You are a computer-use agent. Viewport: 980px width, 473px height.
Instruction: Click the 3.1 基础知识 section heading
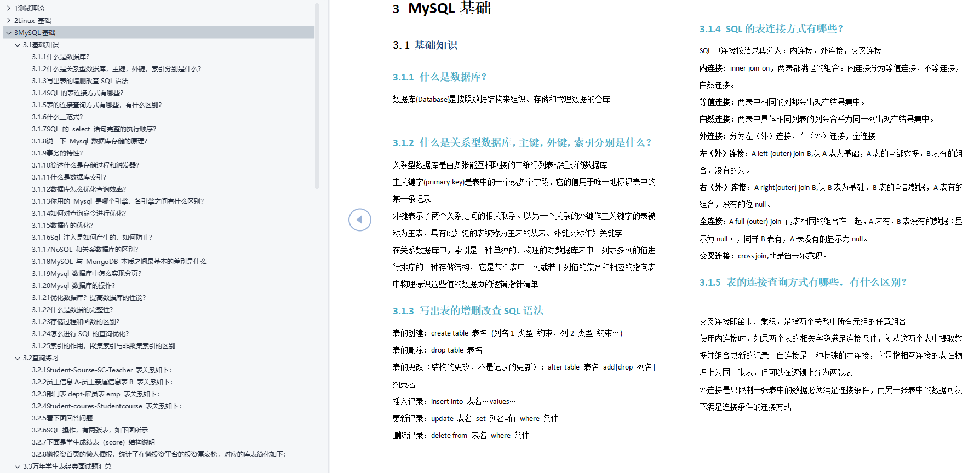coord(425,45)
